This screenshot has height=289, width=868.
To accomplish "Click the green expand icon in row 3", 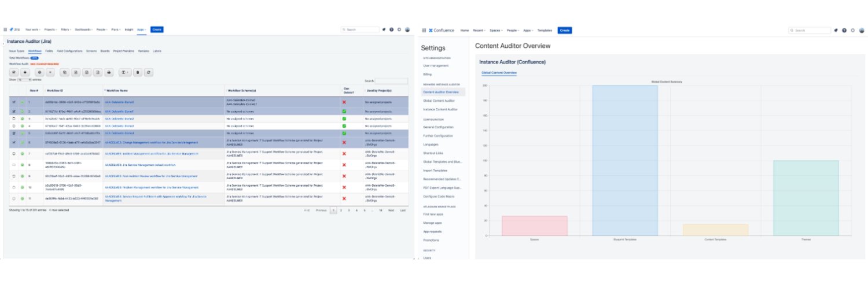I will coord(22,118).
